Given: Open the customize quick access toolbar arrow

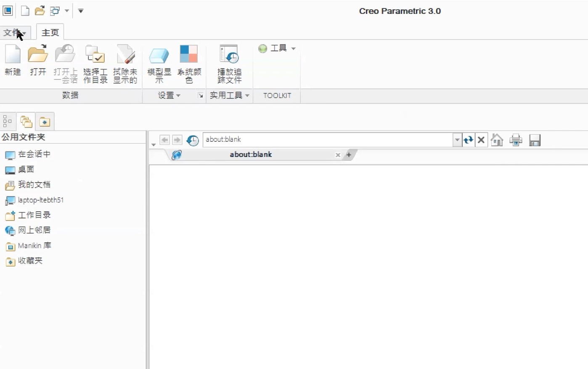Looking at the screenshot, I should (x=81, y=11).
